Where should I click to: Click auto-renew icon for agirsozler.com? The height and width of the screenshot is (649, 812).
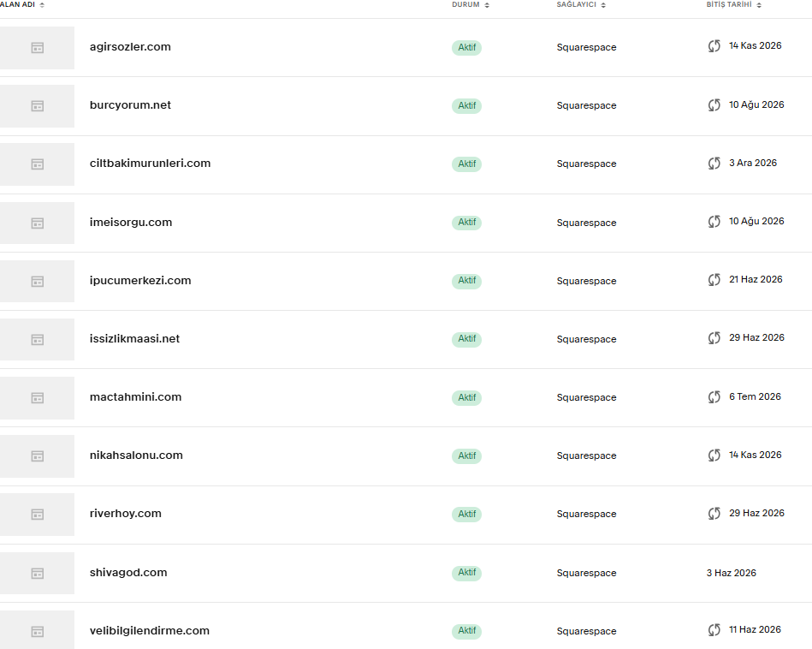point(714,46)
